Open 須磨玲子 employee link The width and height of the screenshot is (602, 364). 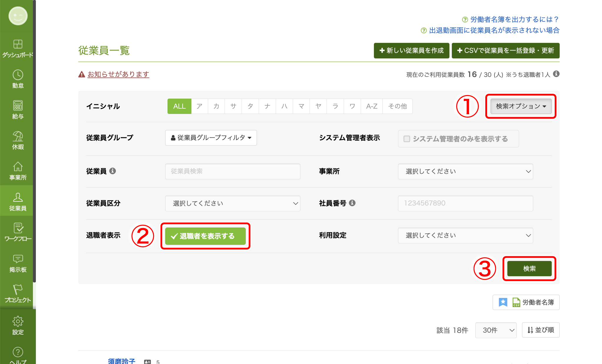121,361
